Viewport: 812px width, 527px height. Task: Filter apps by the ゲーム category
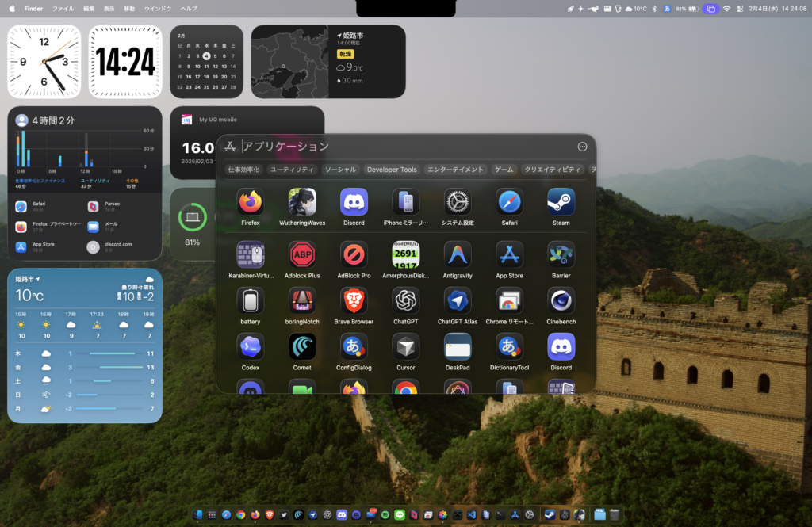[504, 170]
